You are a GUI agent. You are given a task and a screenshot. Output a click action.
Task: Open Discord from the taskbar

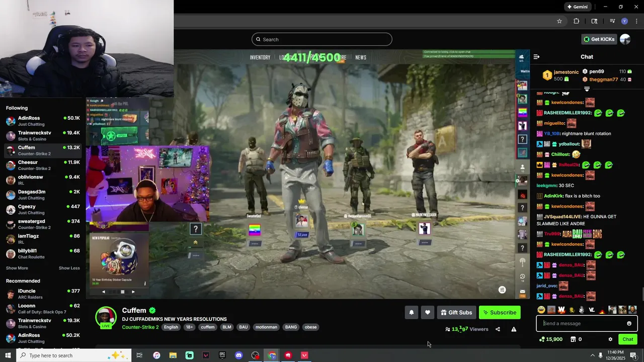click(x=239, y=355)
